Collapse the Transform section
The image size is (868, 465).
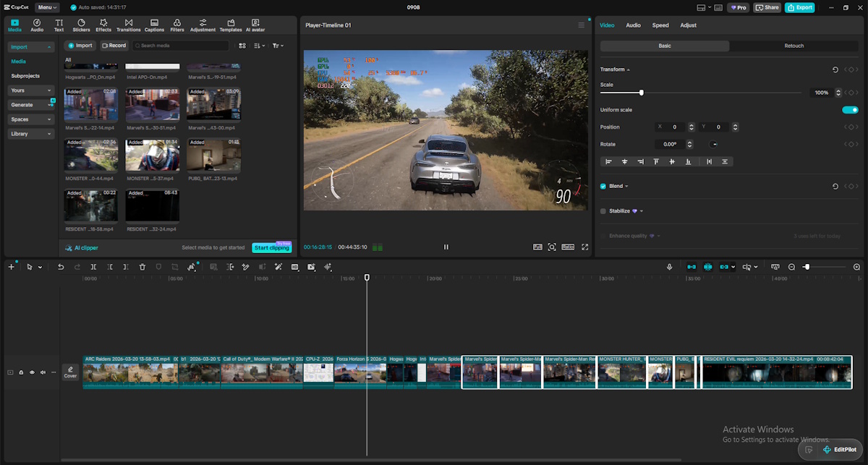click(x=628, y=69)
